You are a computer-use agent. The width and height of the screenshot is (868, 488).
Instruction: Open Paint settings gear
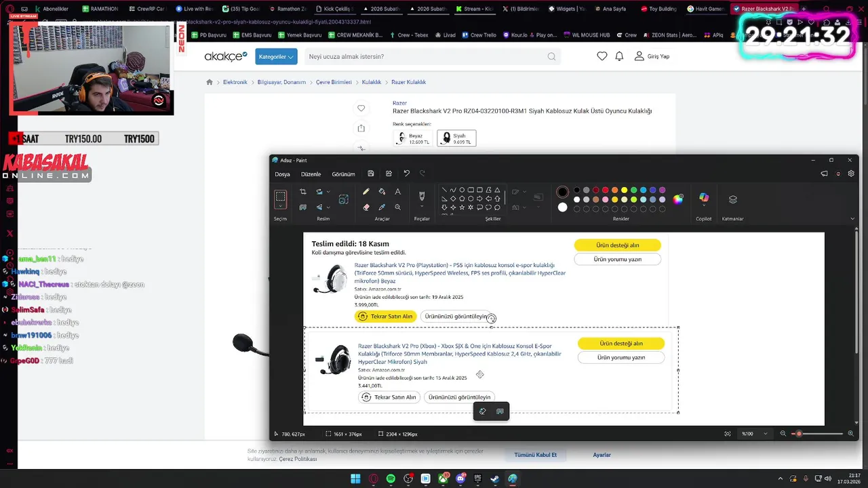click(851, 174)
